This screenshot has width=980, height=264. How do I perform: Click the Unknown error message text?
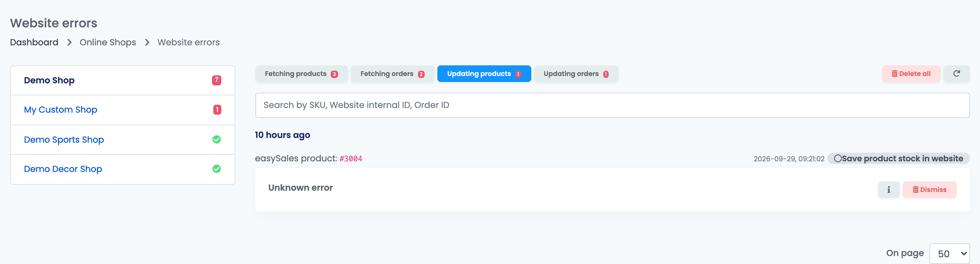click(300, 188)
